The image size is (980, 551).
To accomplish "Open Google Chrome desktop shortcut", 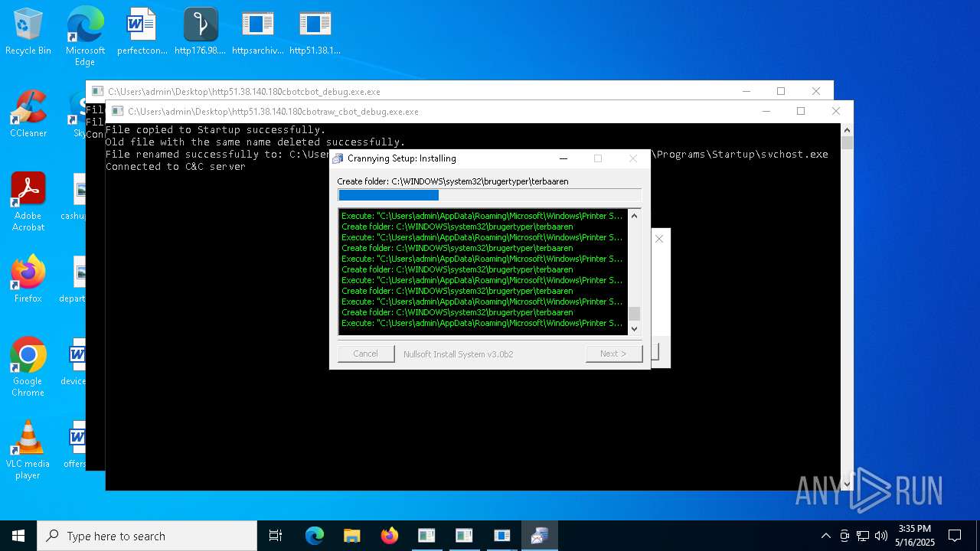I will [28, 367].
